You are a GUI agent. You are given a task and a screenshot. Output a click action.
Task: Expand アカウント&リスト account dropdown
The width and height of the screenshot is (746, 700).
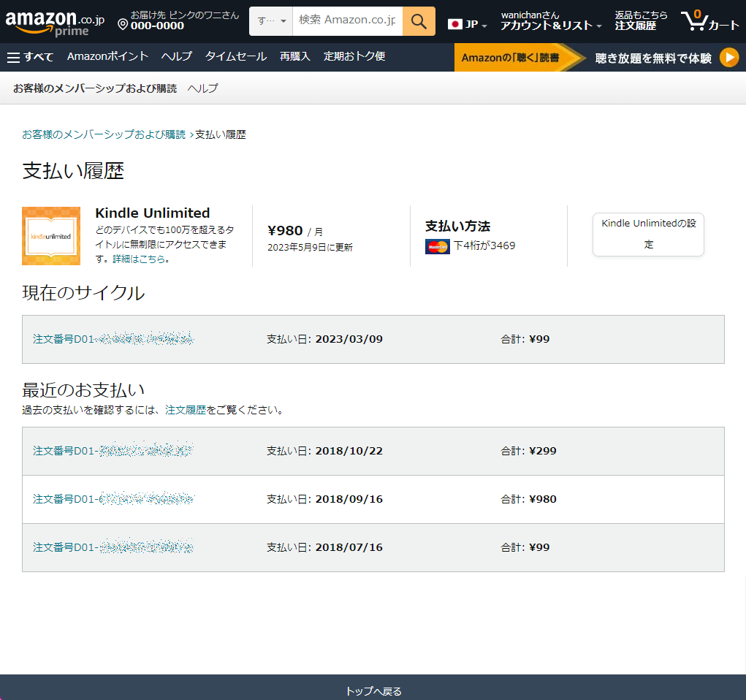(550, 21)
